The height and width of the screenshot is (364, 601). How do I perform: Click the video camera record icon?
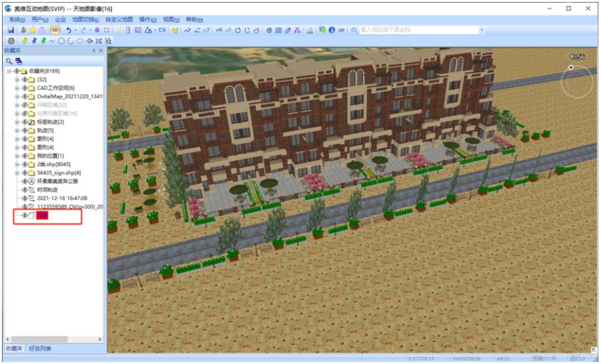click(162, 30)
